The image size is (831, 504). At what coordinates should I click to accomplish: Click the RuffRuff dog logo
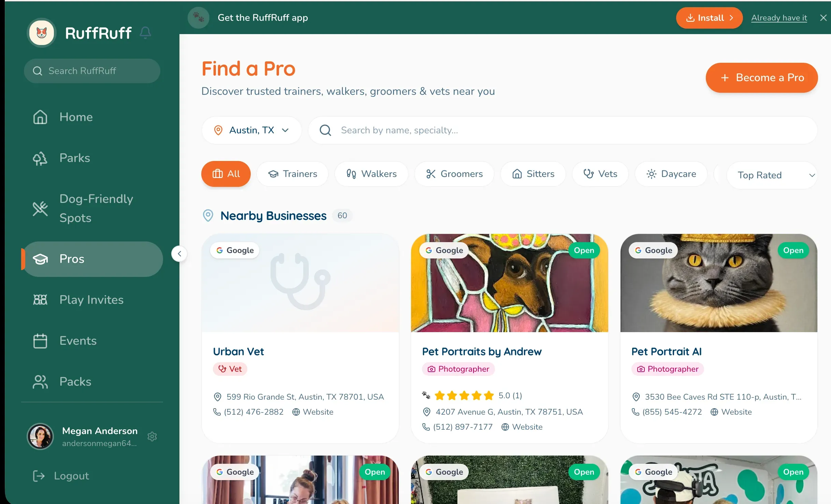coord(42,33)
